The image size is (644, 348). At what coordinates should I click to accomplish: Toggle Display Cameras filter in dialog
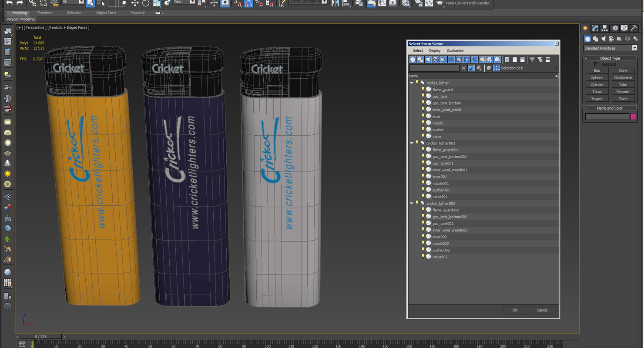click(436, 60)
